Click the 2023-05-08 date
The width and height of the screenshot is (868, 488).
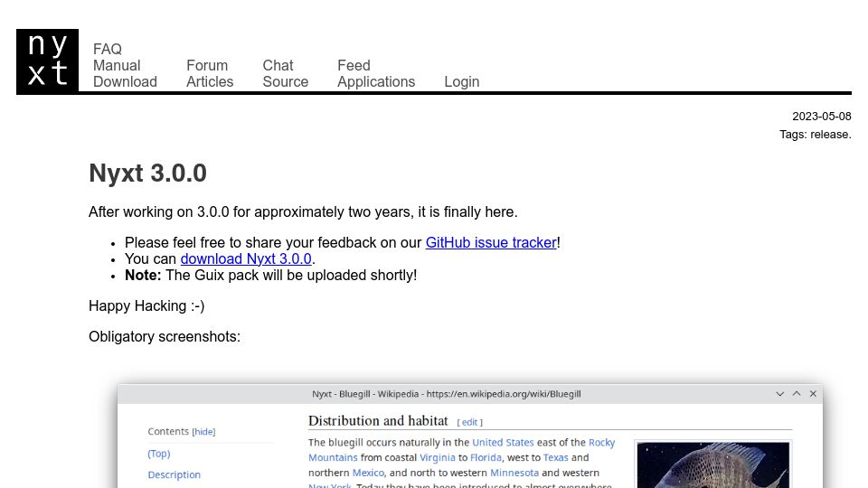tap(822, 117)
